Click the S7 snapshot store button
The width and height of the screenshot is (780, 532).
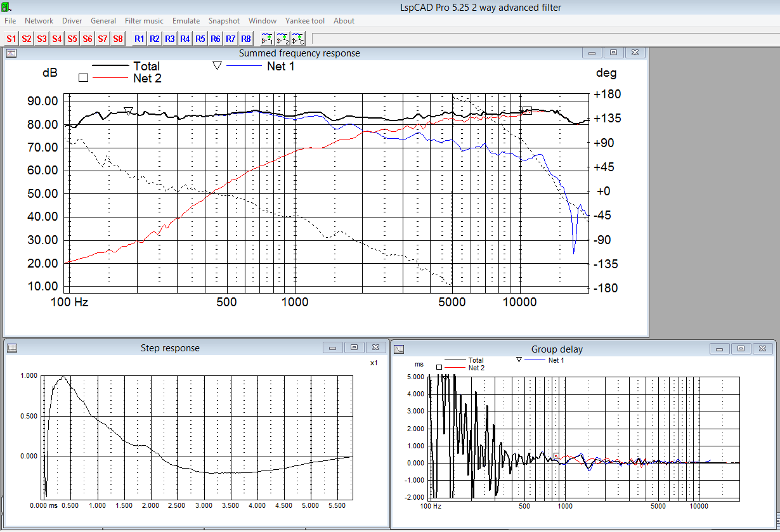point(103,39)
